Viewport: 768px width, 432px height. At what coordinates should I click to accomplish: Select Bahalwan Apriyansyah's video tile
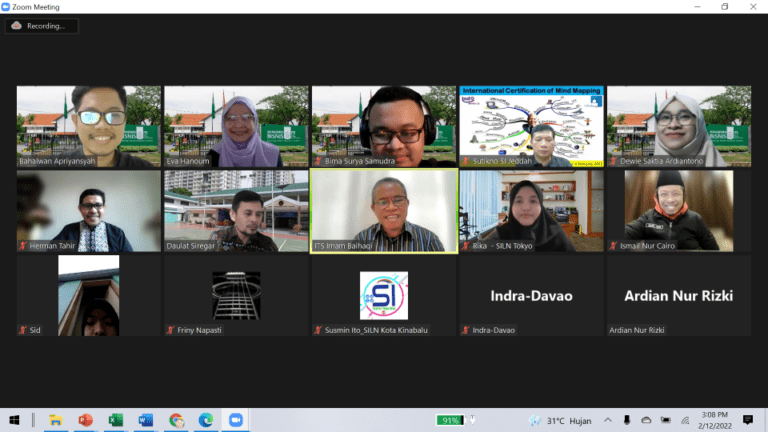pos(88,125)
